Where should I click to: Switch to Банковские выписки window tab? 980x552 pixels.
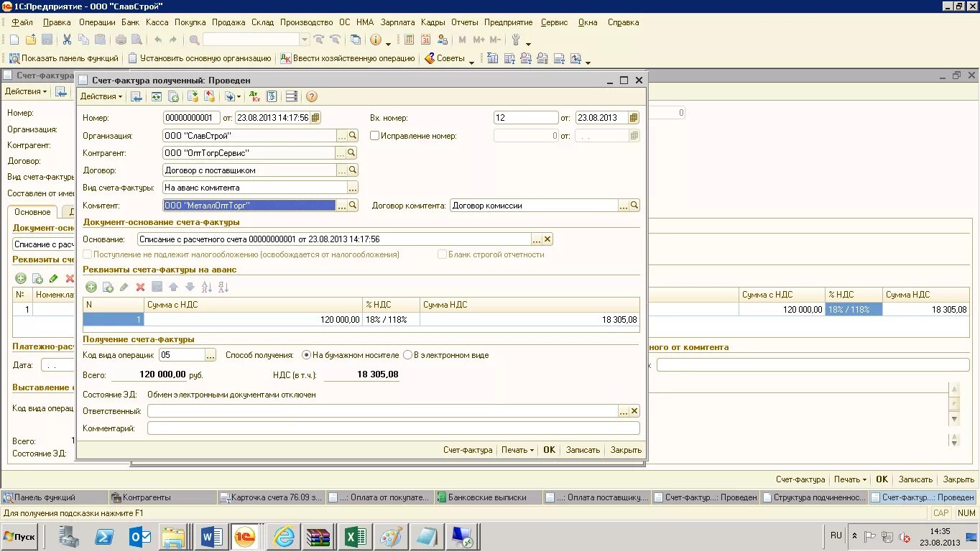pyautogui.click(x=488, y=497)
